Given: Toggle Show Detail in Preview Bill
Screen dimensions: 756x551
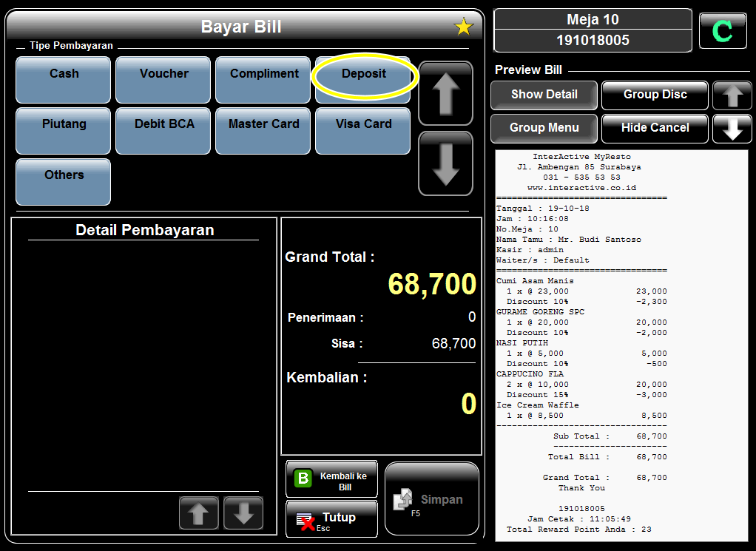Looking at the screenshot, I should point(544,95).
